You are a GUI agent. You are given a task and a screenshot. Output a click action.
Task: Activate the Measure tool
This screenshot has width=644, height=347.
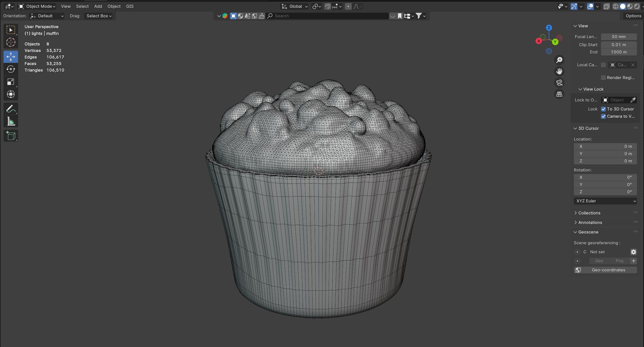(11, 122)
